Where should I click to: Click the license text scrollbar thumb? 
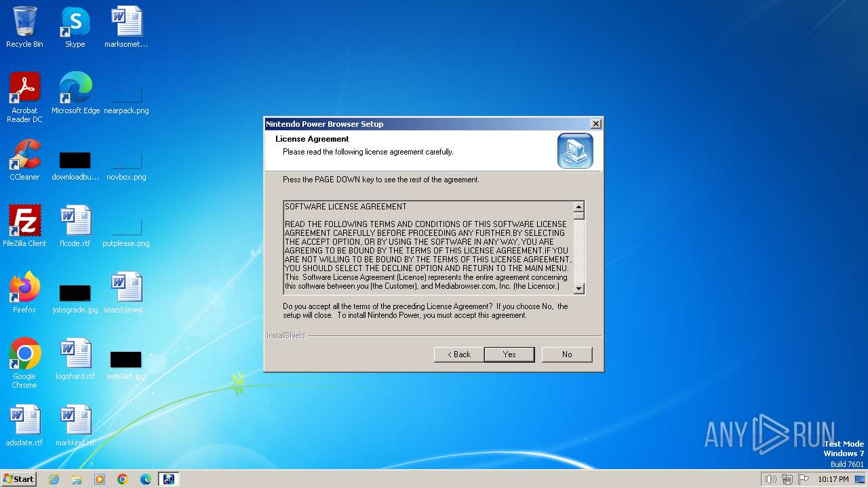pos(578,216)
